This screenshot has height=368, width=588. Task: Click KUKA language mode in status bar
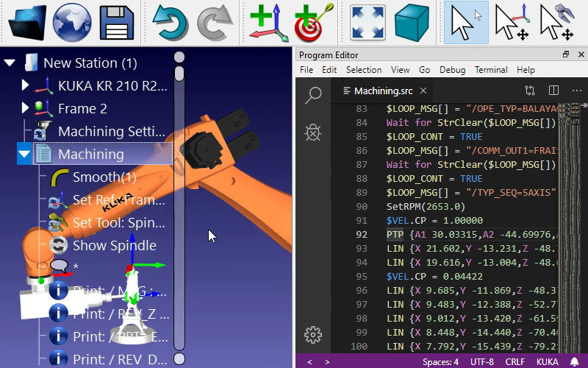click(x=547, y=362)
